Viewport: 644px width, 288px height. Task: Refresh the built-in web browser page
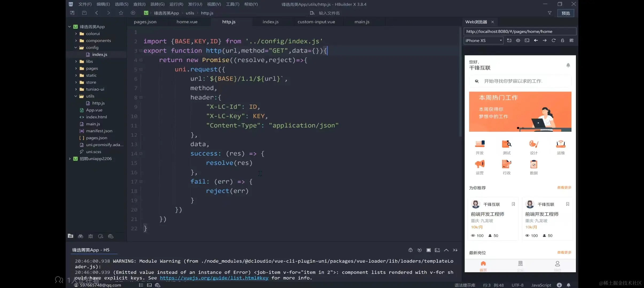[x=553, y=41]
